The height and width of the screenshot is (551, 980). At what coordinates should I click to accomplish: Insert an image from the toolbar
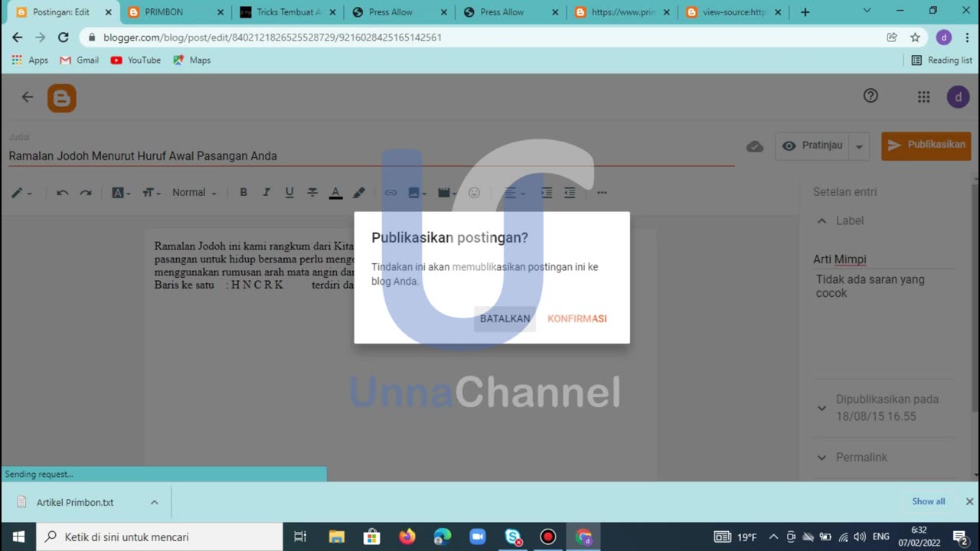tap(417, 193)
